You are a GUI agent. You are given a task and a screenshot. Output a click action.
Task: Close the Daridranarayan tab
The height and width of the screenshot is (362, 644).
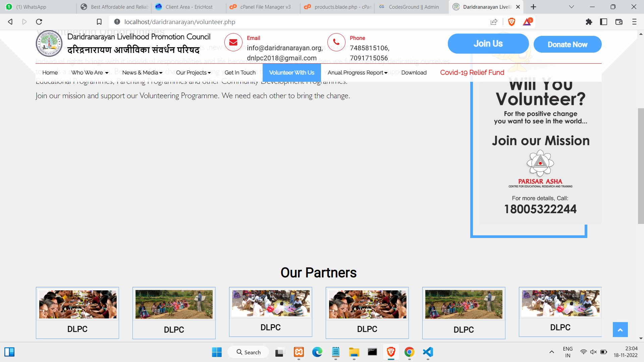[518, 7]
